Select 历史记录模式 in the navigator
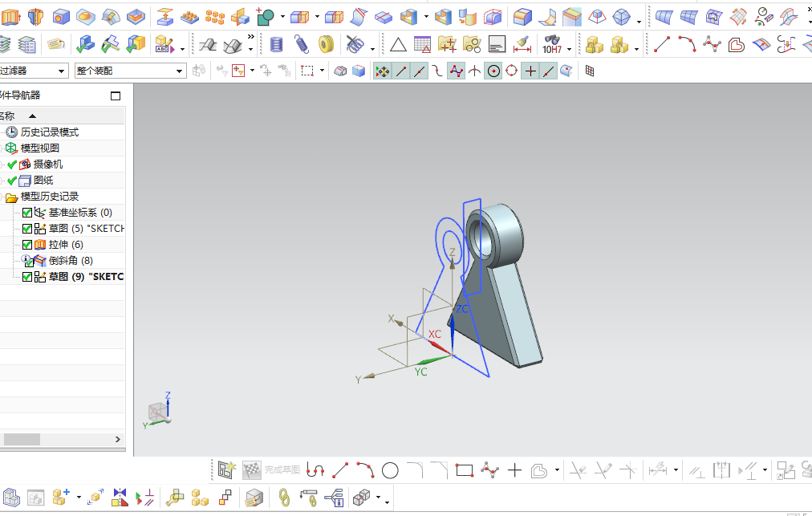Screen dimensions: 812x516 49,132
